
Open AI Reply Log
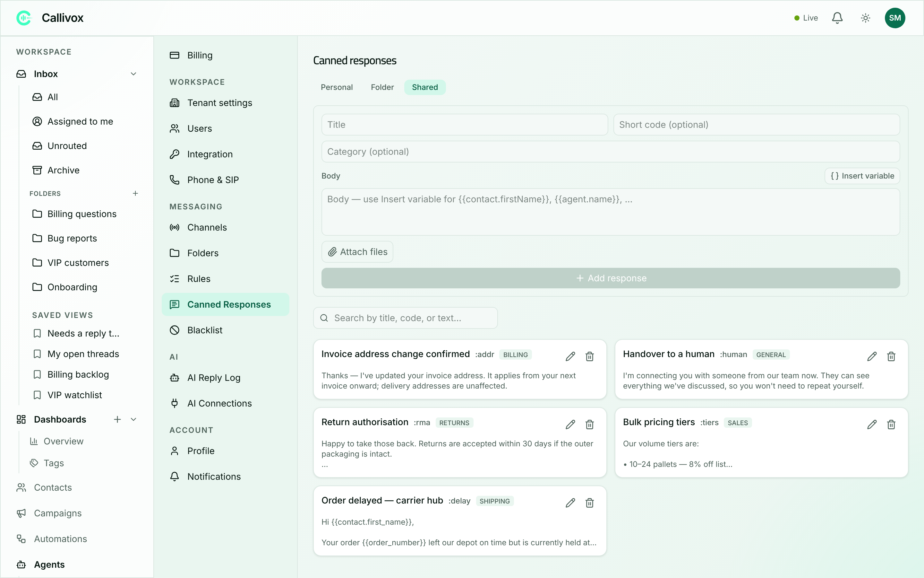tap(225, 378)
